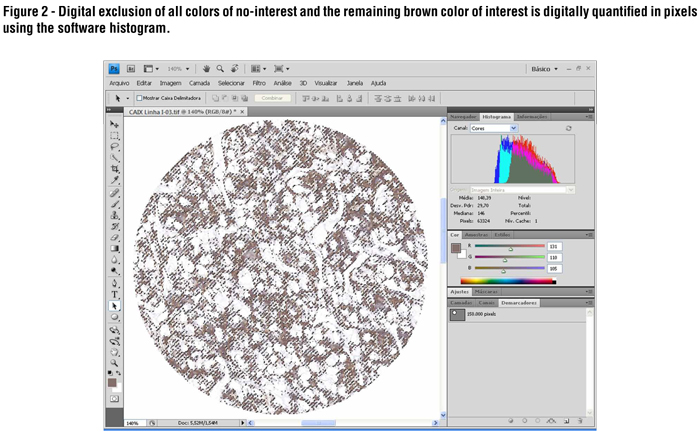Switch to the Navegador tab

463,117
